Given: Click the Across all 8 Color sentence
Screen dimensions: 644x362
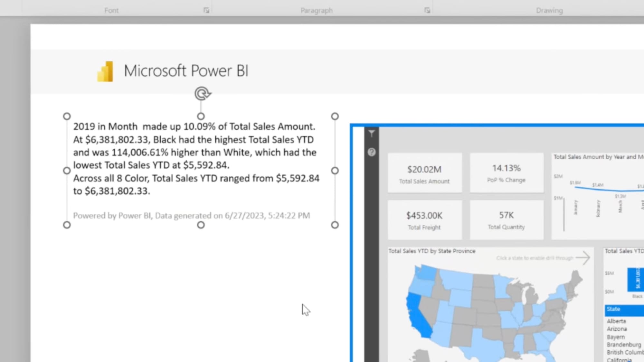Looking at the screenshot, I should (x=196, y=184).
